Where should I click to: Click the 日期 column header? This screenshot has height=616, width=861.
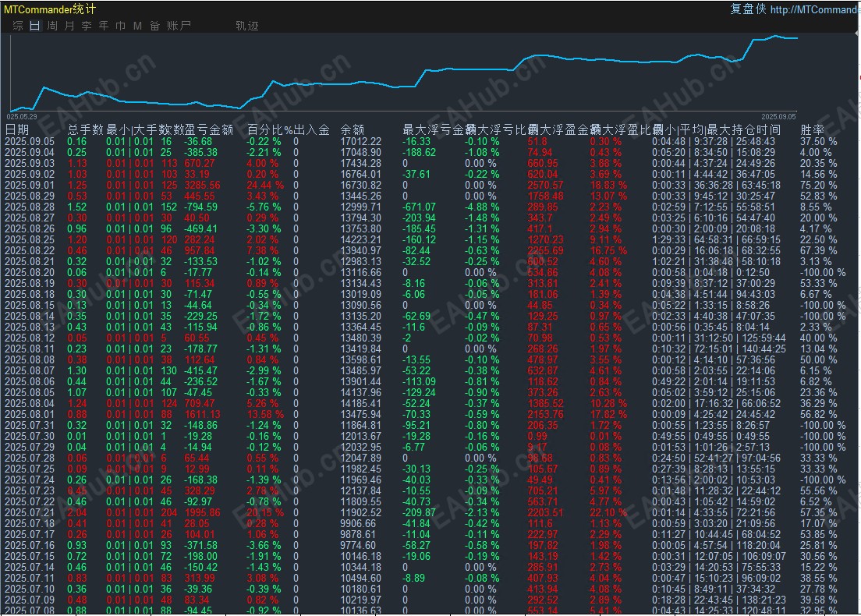coord(17,129)
